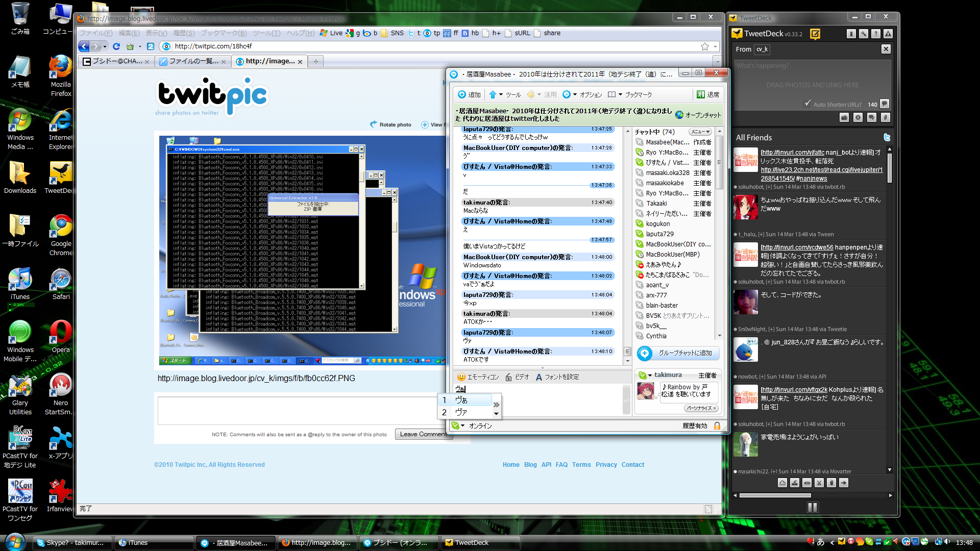The image size is (980, 551).
Task: Click the bookmark star in Firefox address bar
Action: pos(705,46)
